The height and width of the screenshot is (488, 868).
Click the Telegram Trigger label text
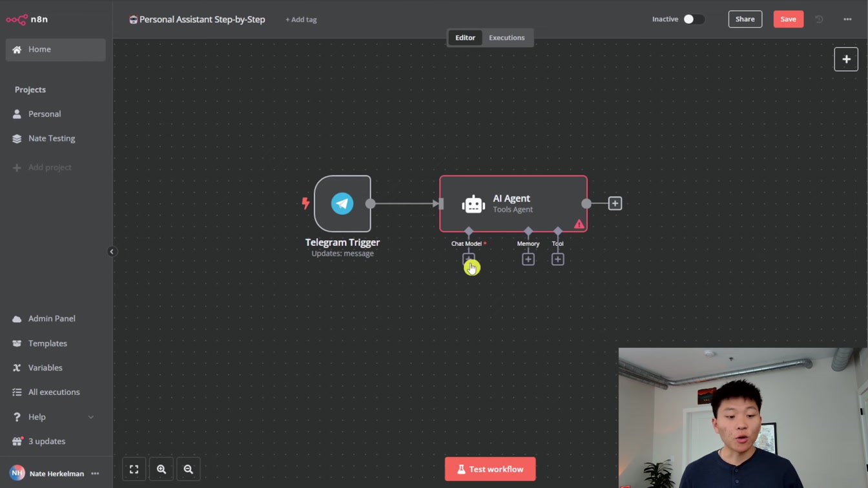pyautogui.click(x=342, y=243)
